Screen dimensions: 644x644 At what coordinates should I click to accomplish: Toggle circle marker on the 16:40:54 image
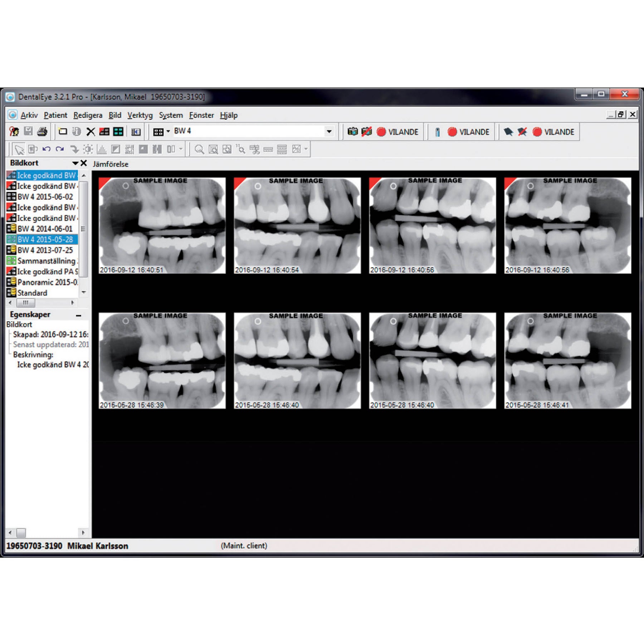click(258, 186)
